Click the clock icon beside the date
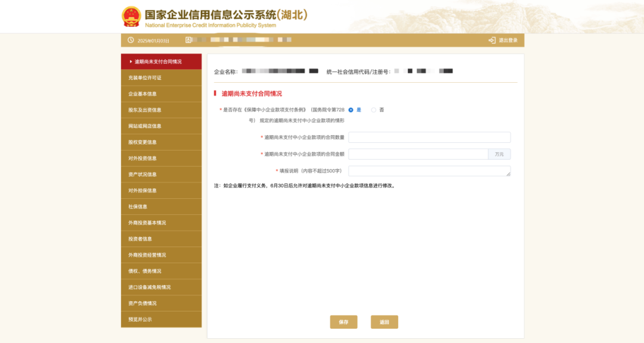The width and height of the screenshot is (644, 343). point(131,40)
